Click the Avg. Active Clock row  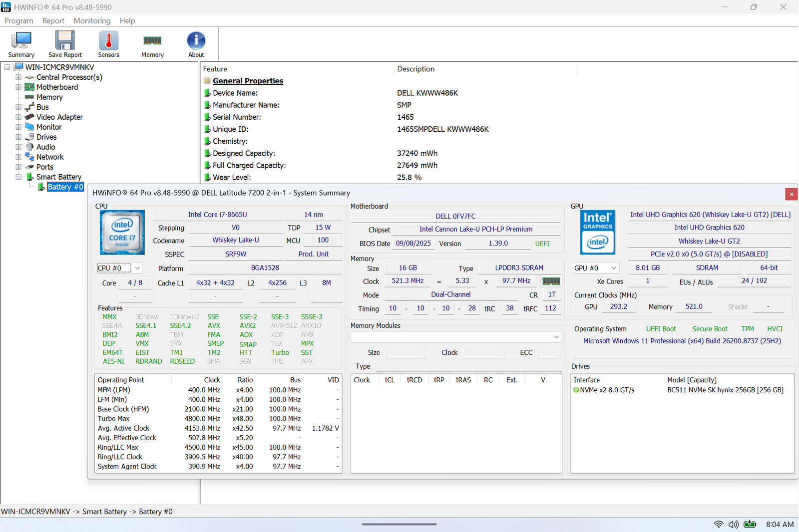(x=218, y=428)
